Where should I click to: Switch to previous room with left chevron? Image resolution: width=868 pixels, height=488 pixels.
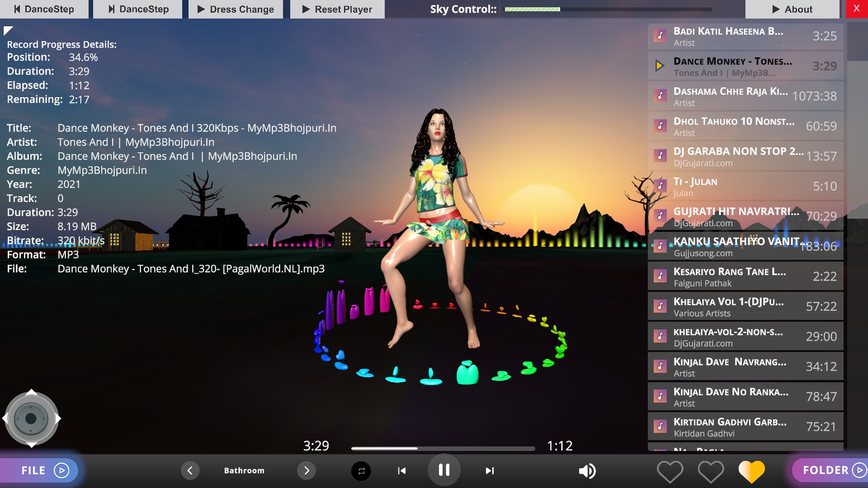click(x=190, y=470)
